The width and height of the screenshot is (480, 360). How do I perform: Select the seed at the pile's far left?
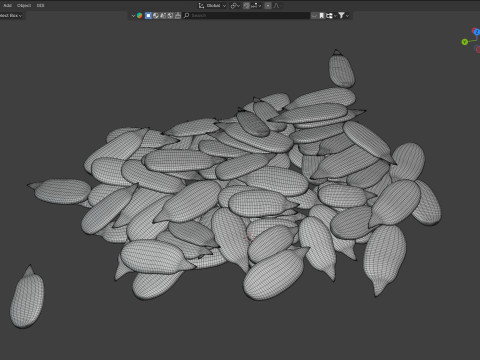pyautogui.click(x=61, y=191)
